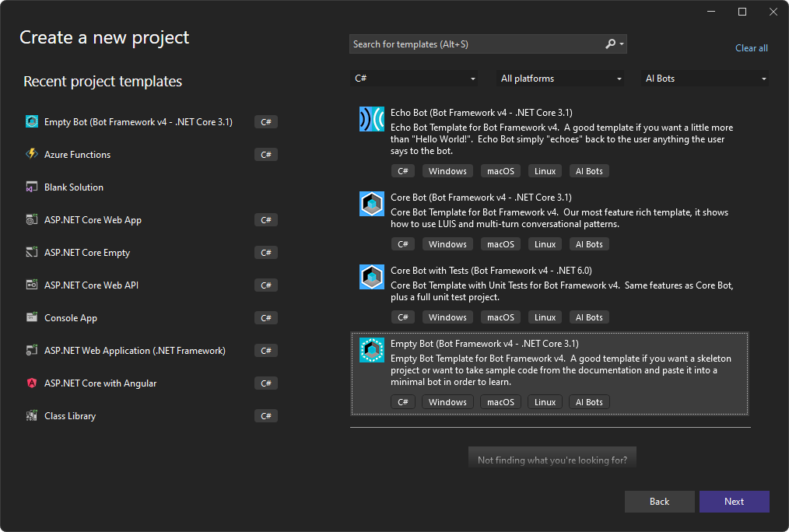Click the Console App icon
This screenshot has width=789, height=532.
31,317
